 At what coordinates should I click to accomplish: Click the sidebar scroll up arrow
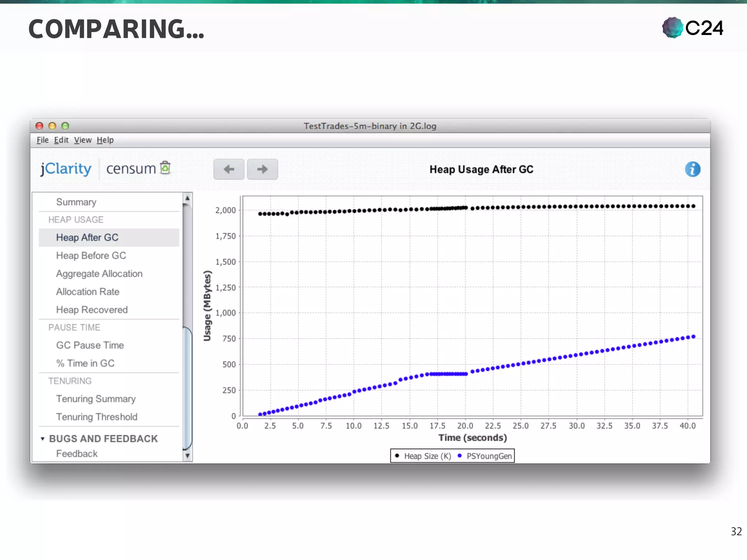click(187, 198)
